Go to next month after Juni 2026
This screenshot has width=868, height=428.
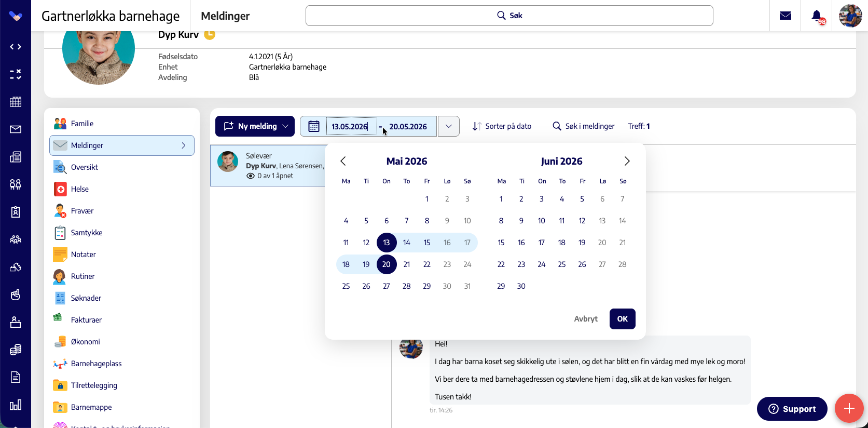627,161
